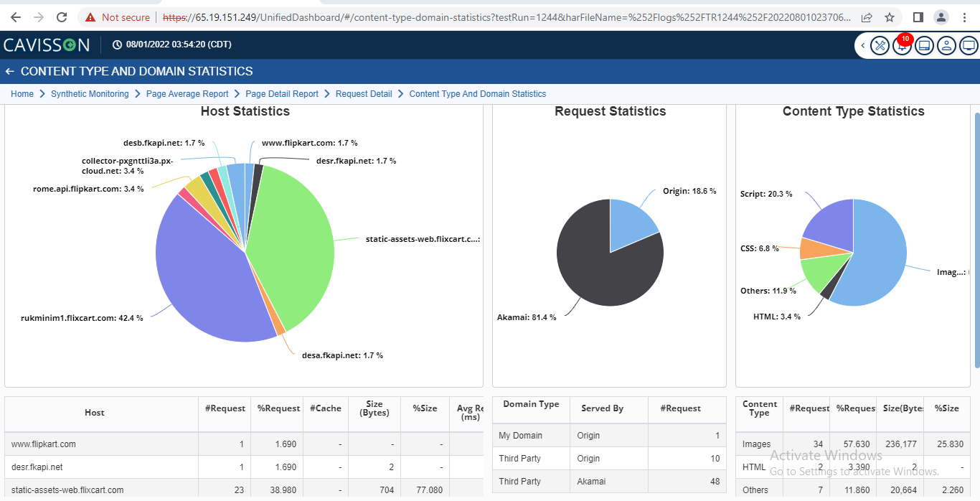
Task: Click Akamai: 81.4 % chart label
Action: (527, 317)
